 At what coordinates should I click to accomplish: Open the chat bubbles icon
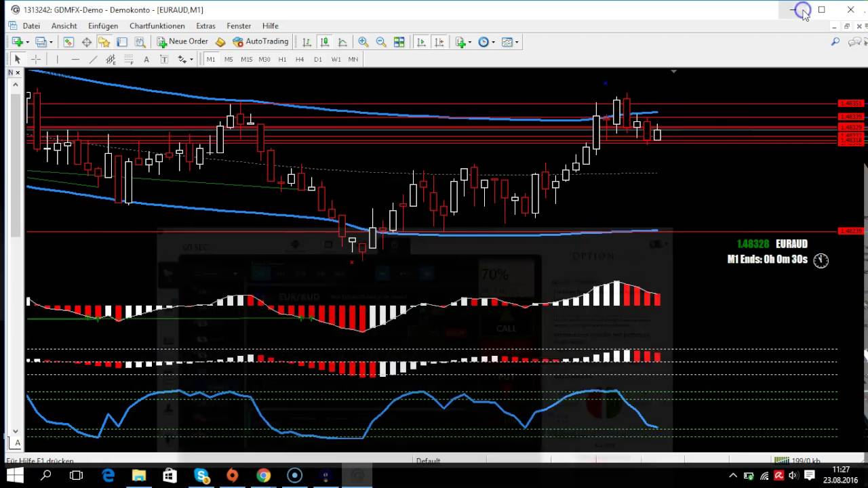(854, 42)
